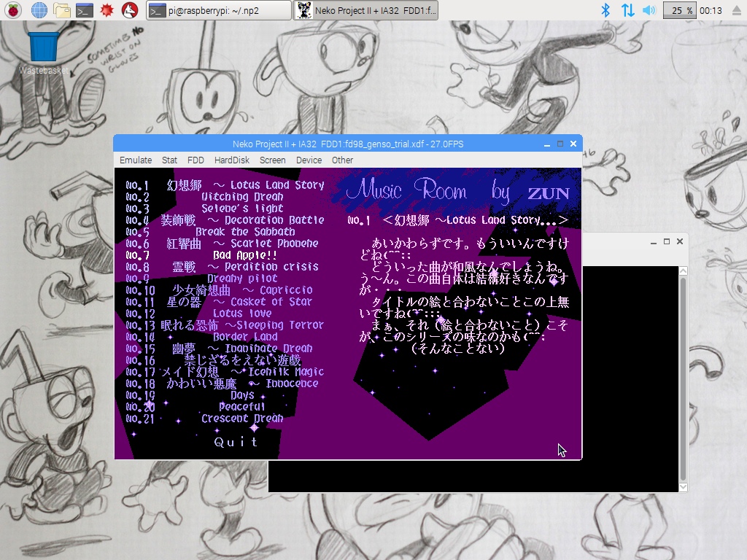Select track No.10 Capriccio
The width and height of the screenshot is (747, 560).
(219, 290)
